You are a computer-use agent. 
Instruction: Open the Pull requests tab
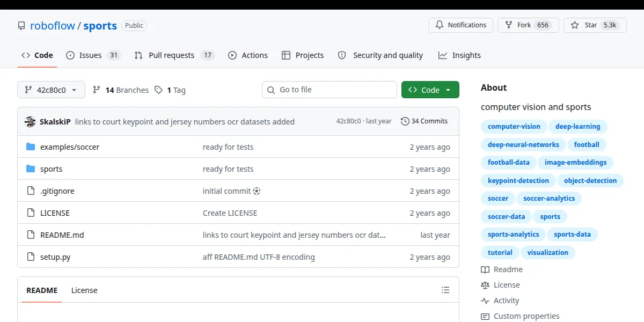[174, 55]
